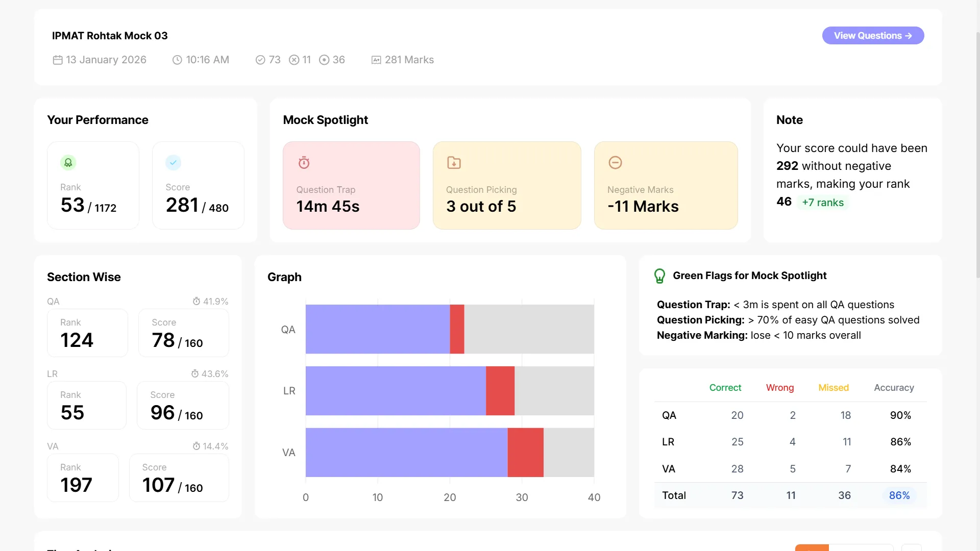Click the QA accuracy 90% cell
Image resolution: width=980 pixels, height=551 pixels.
pos(900,415)
